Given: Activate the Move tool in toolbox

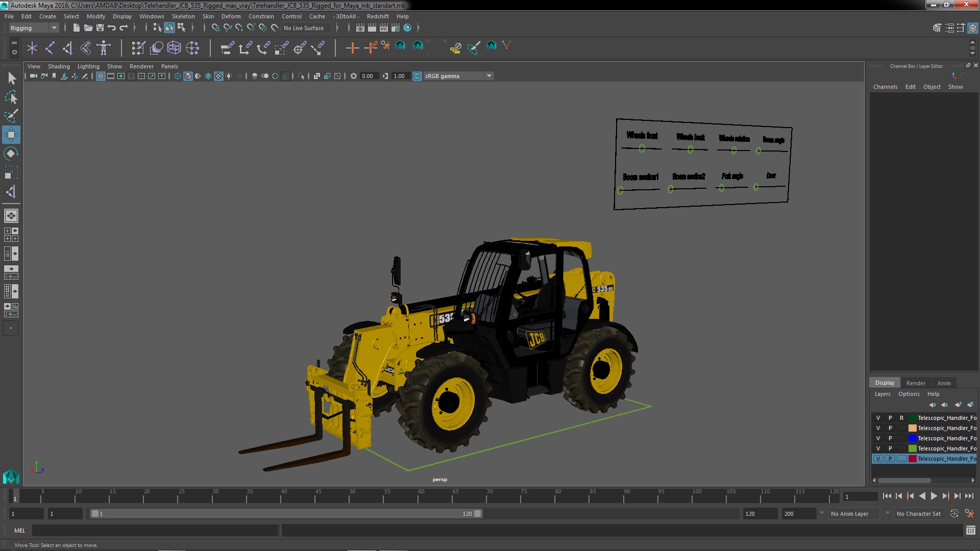Looking at the screenshot, I should pos(11,135).
